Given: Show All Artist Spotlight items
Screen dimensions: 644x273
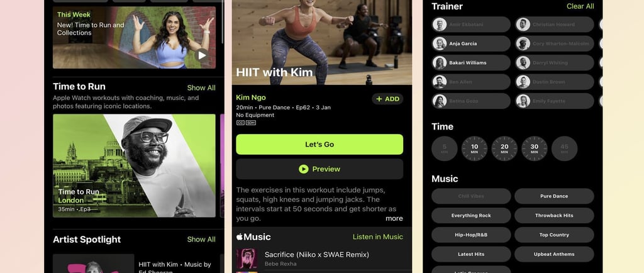Looking at the screenshot, I should click(x=201, y=239).
